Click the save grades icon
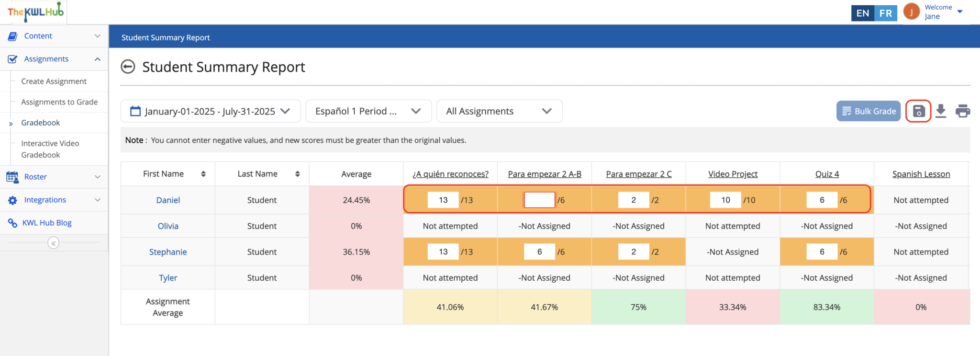The width and height of the screenshot is (980, 356). [918, 111]
